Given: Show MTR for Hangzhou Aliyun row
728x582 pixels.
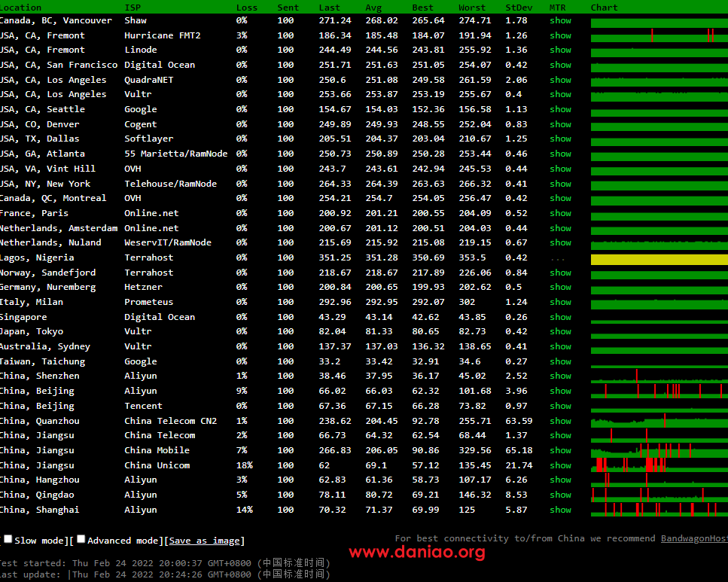Looking at the screenshot, I should [x=560, y=480].
